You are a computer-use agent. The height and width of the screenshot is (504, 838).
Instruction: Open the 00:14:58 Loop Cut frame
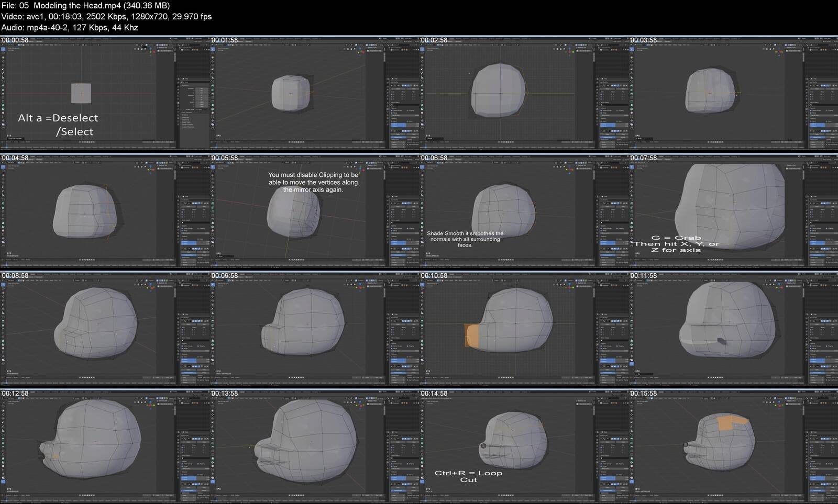coord(524,446)
